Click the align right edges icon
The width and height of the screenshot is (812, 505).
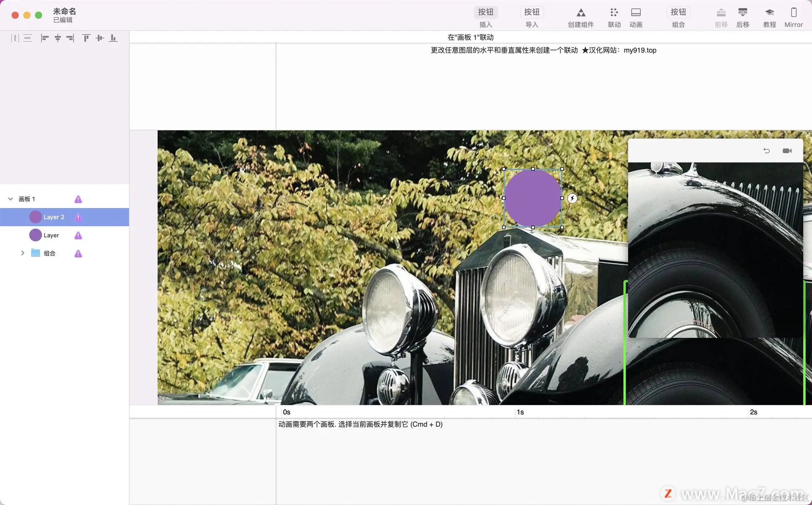click(x=70, y=38)
